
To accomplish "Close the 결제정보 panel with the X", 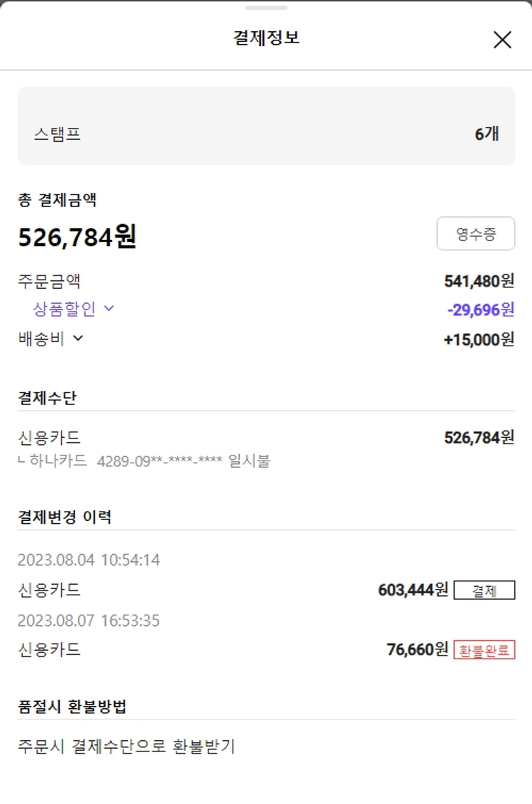I will [x=502, y=40].
